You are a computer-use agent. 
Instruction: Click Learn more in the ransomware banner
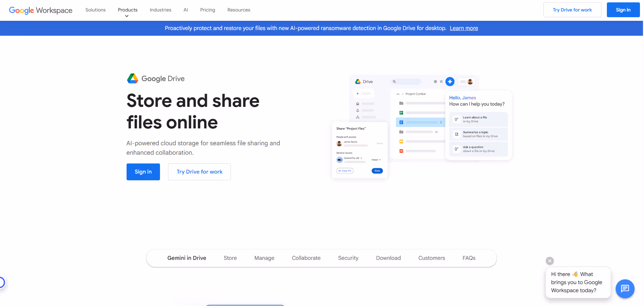[464, 28]
